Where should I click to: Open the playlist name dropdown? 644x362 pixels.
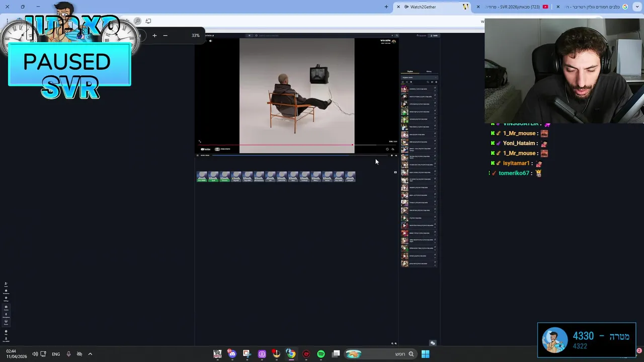420,77
